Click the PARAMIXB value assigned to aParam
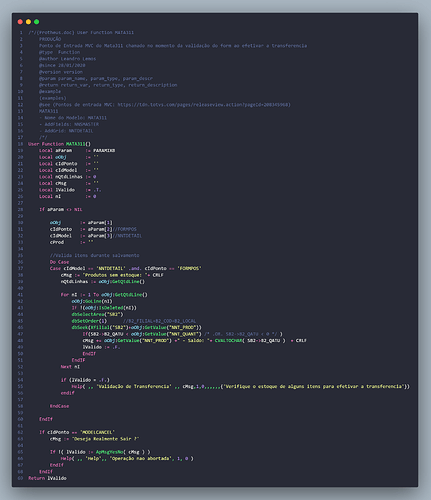Screen dimensions: 431x500 [x=104, y=151]
